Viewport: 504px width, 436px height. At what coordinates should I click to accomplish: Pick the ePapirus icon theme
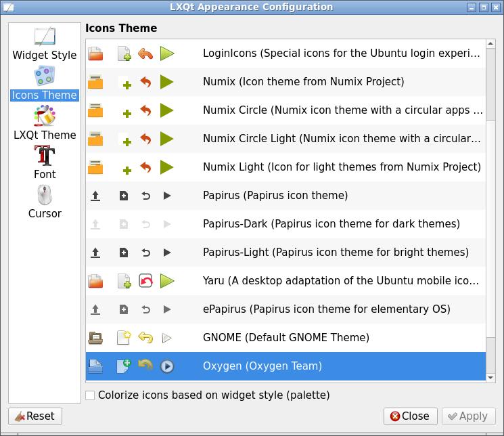pyautogui.click(x=326, y=309)
